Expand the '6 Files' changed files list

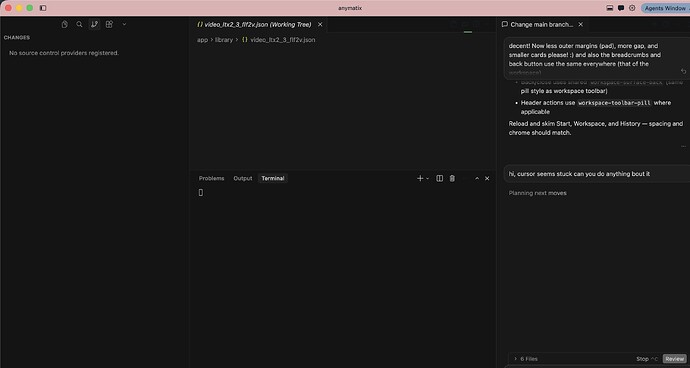tap(525, 359)
